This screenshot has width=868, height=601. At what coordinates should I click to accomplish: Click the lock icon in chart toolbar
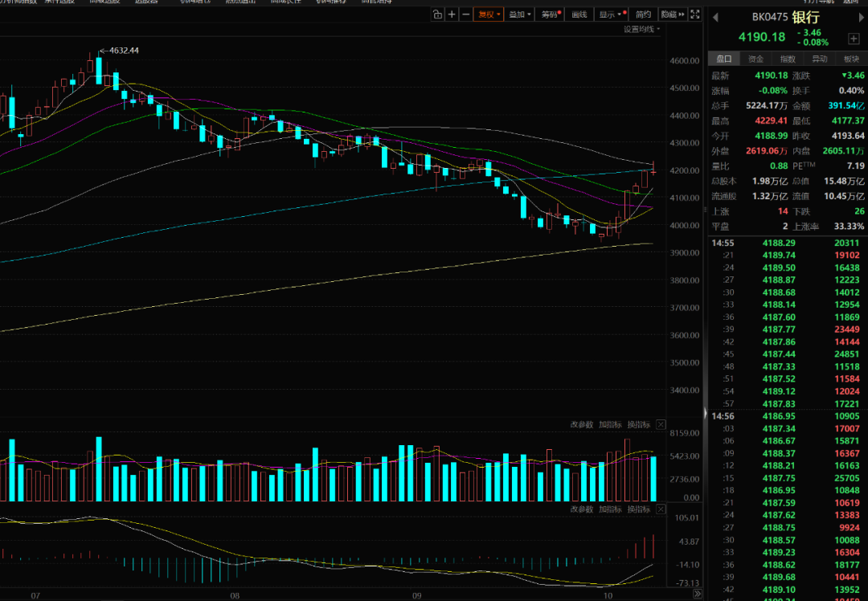(x=437, y=14)
